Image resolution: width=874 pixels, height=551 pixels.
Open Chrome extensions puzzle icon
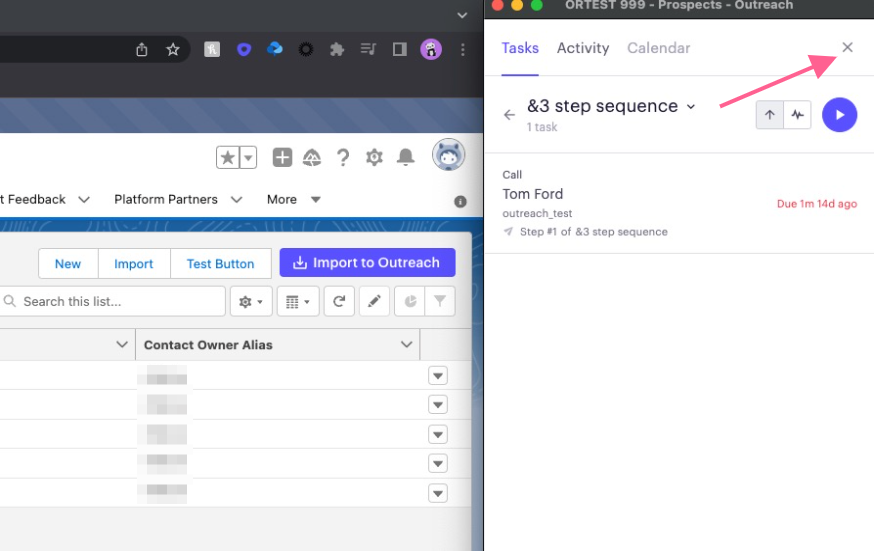(x=337, y=49)
